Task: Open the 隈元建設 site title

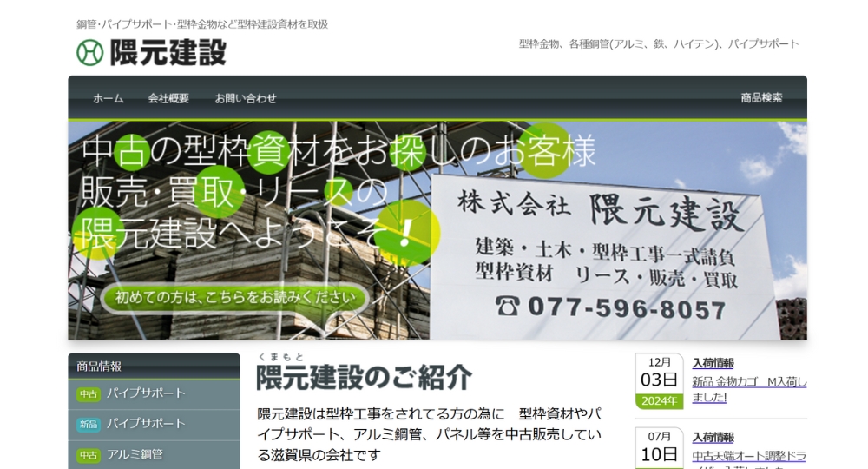Action: (x=168, y=53)
